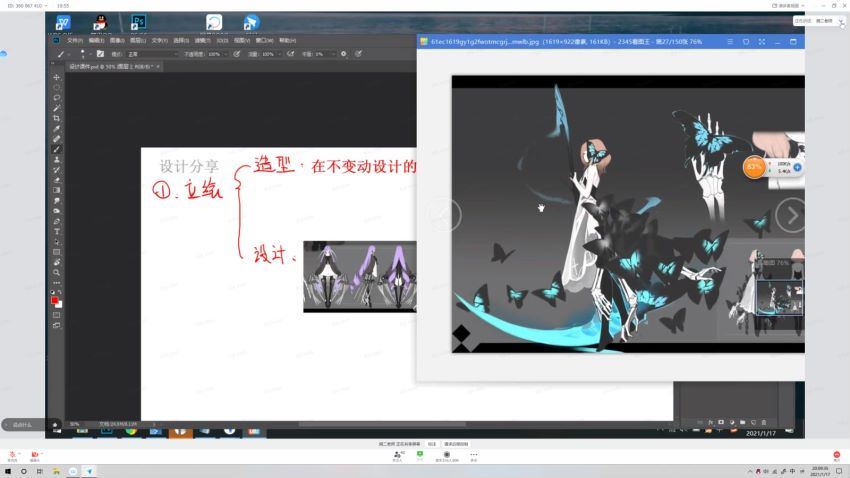Enter fullscreen in the image viewer

[x=762, y=42]
